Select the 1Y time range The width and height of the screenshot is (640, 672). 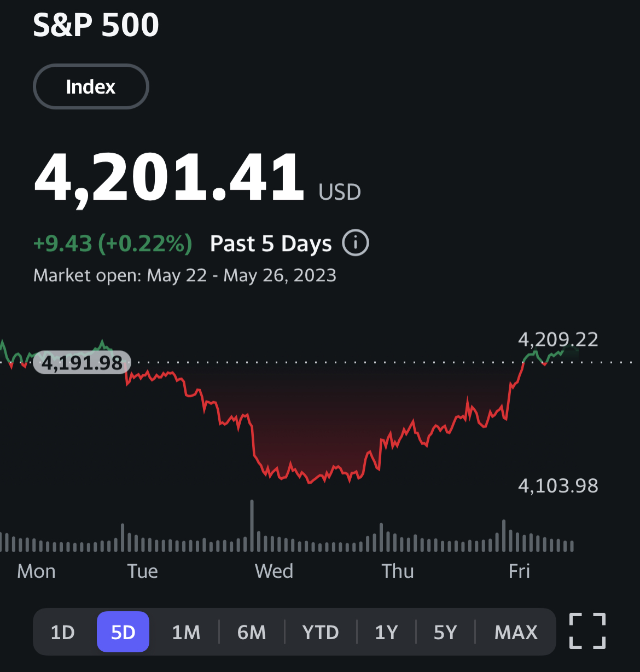[x=386, y=632]
